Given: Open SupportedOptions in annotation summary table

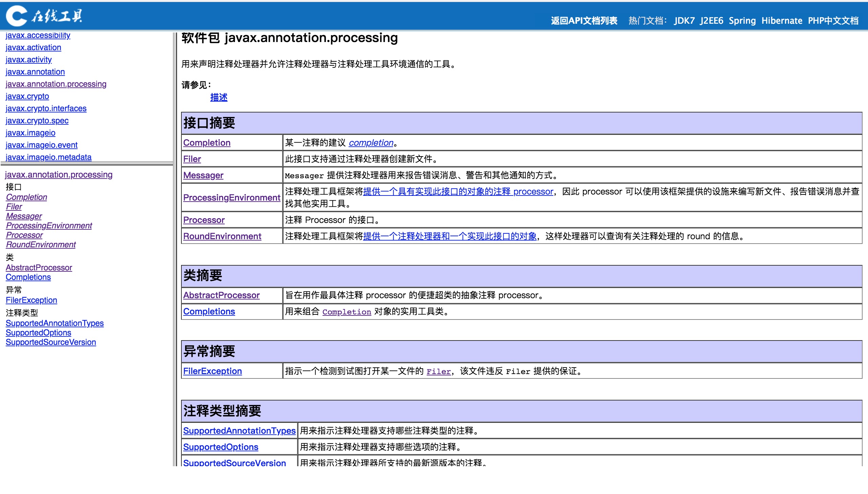Looking at the screenshot, I should (x=221, y=448).
